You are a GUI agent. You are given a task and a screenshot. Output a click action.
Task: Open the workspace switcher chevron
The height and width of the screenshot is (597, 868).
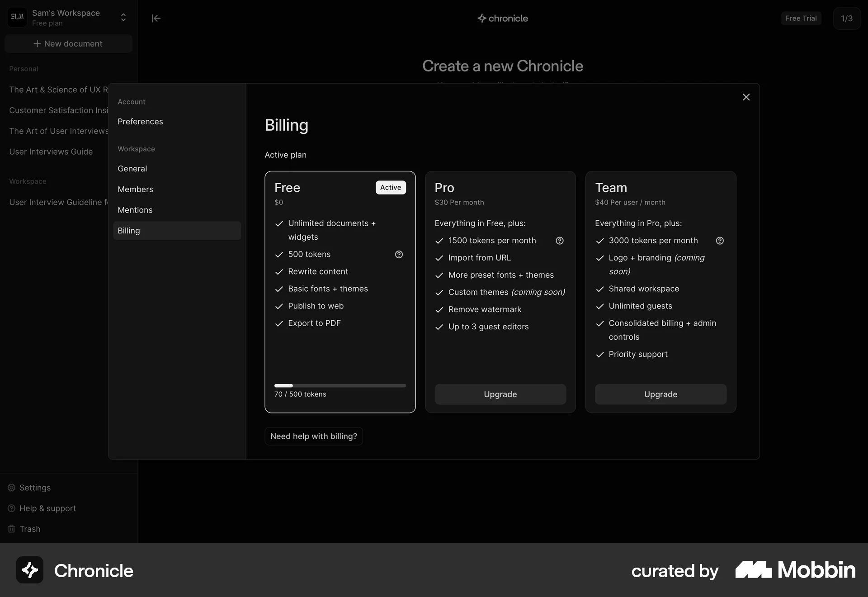click(x=123, y=17)
